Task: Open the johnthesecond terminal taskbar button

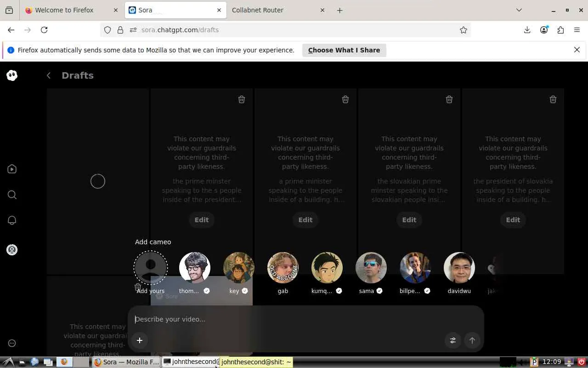Action: pyautogui.click(x=192, y=362)
